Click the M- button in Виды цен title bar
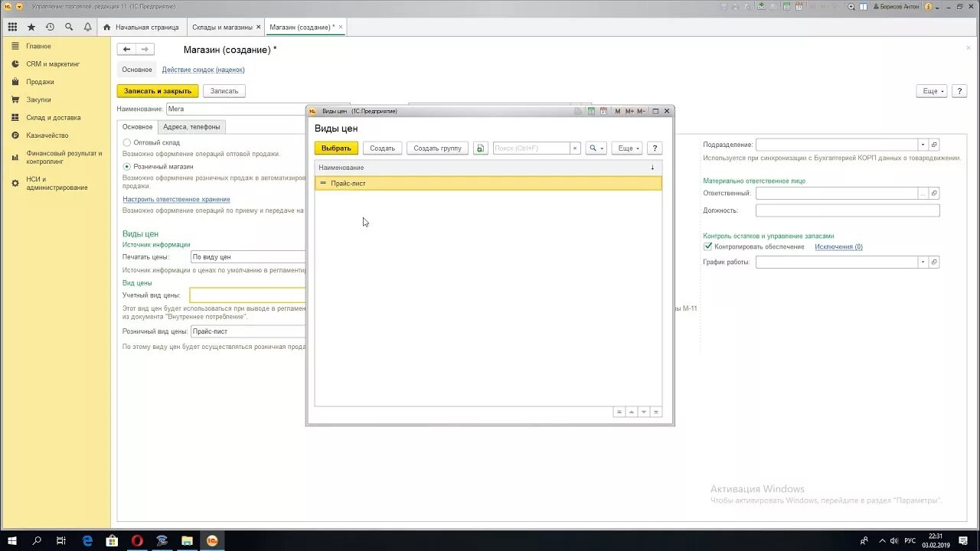Viewport: 980px width, 551px height. click(641, 111)
